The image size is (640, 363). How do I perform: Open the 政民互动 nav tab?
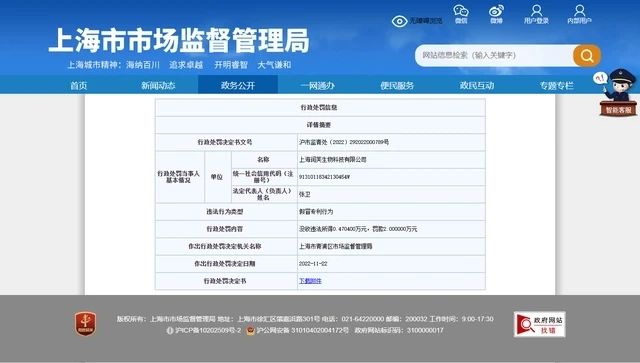tap(477, 85)
